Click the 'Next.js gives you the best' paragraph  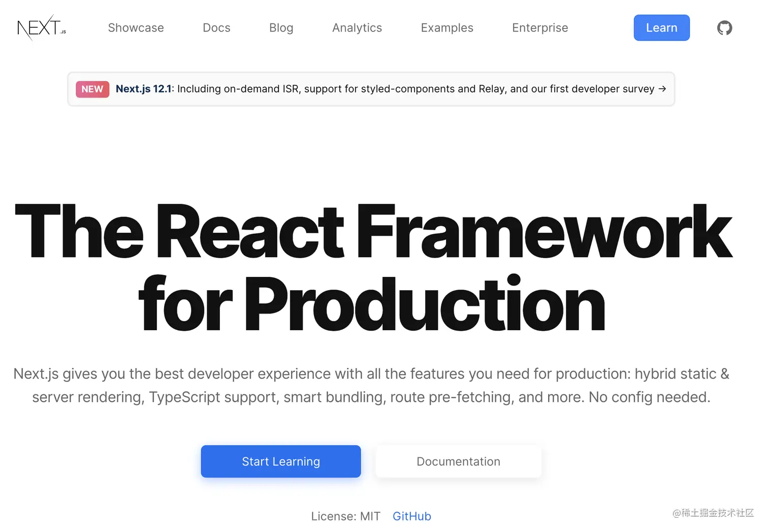point(371,385)
